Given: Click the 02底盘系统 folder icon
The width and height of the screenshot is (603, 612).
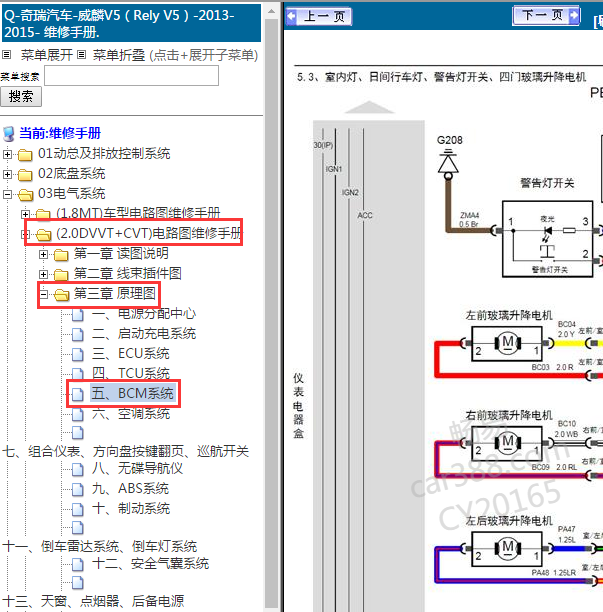Looking at the screenshot, I should pos(25,175).
